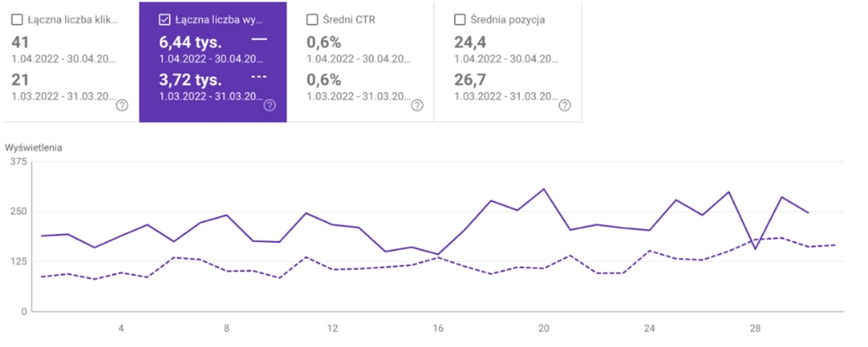This screenshot has height=347, width=868.
Task: Click help icon in total clicks card
Action: [122, 105]
